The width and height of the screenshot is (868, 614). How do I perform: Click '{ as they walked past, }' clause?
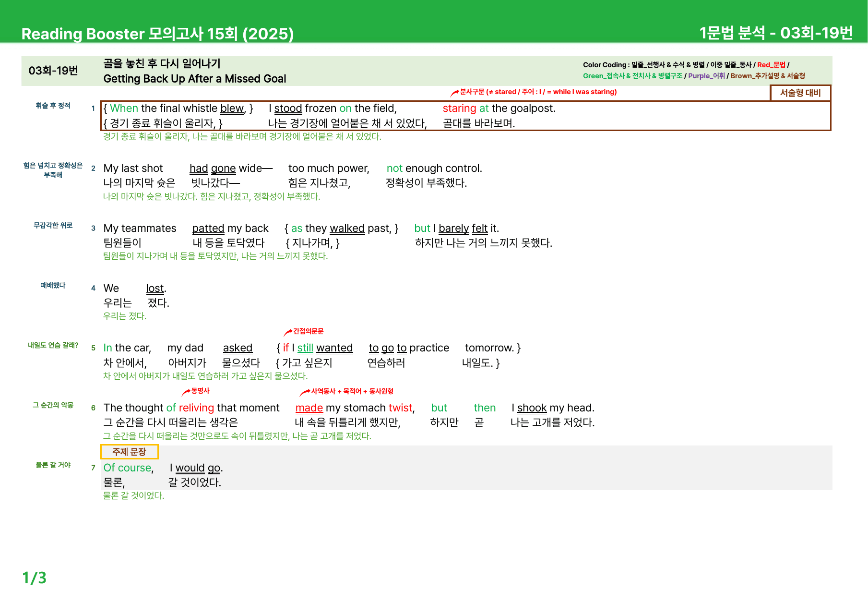[341, 229]
